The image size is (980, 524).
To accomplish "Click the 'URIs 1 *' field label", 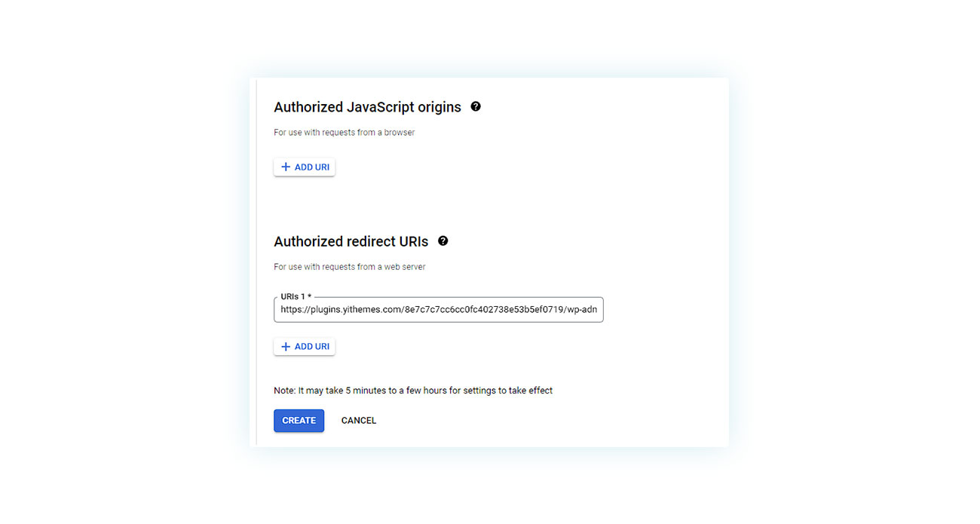I will pos(296,297).
